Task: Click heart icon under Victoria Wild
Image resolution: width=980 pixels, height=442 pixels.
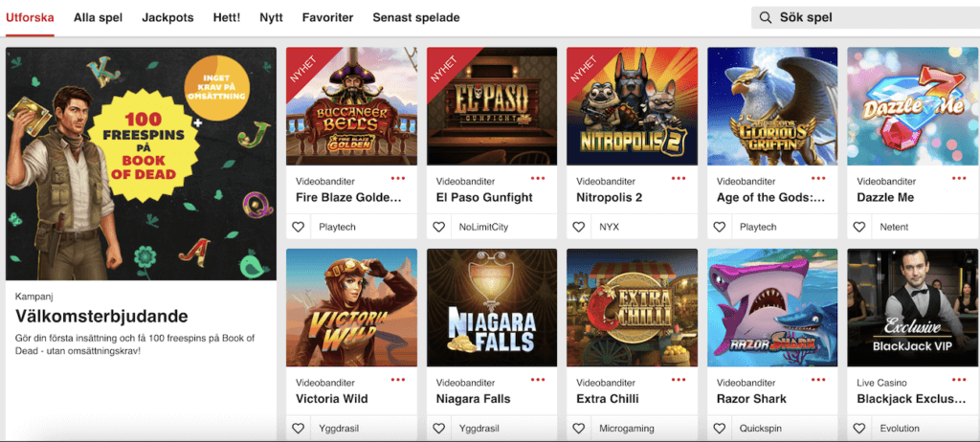Action: (x=299, y=429)
